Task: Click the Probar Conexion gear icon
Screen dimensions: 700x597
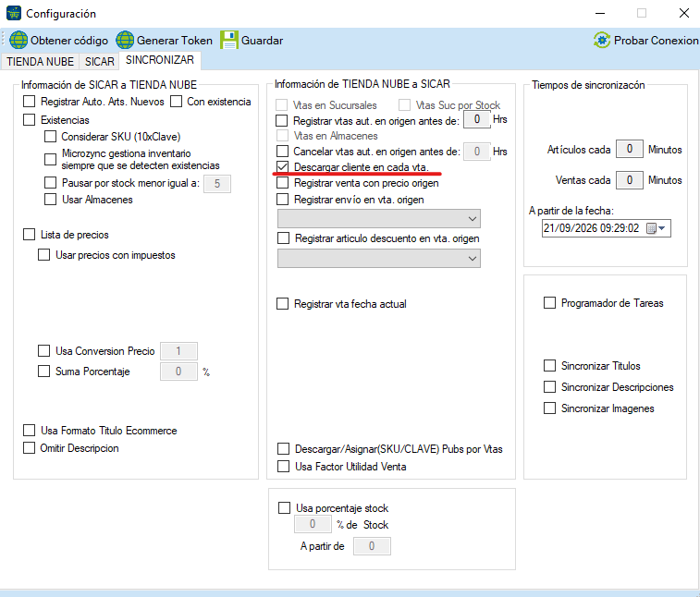Action: point(602,40)
